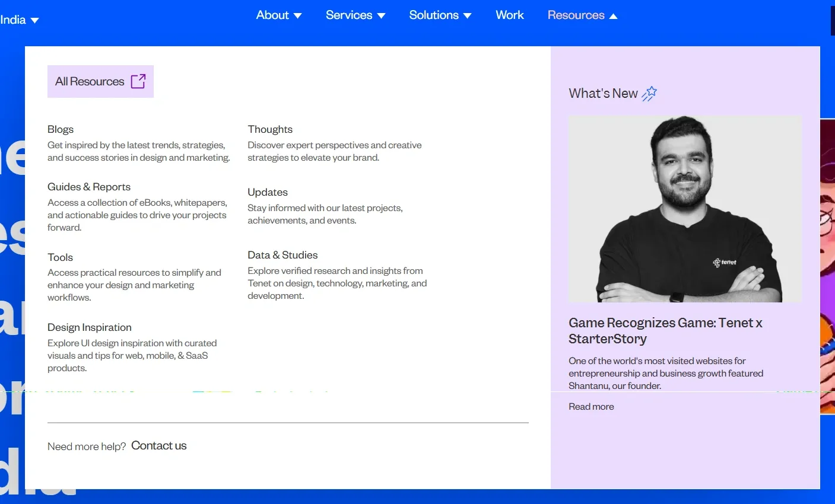Image resolution: width=835 pixels, height=504 pixels.
Task: Expand the Solutions dropdown arrow
Action: (468, 16)
